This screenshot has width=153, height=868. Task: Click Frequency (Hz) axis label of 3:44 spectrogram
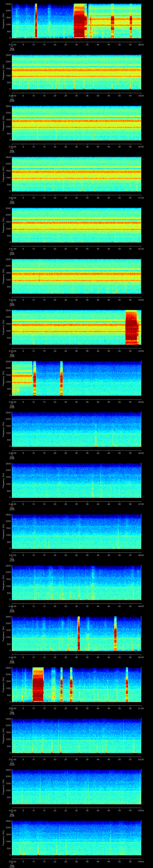[4, 378]
